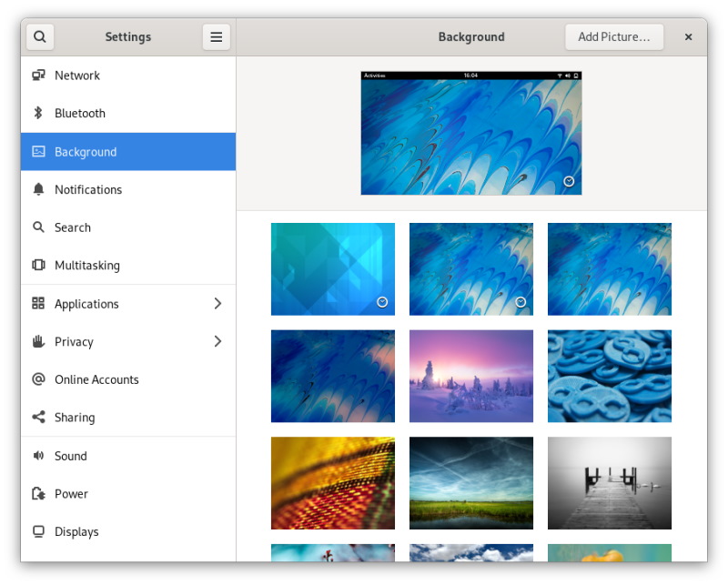The width and height of the screenshot is (728, 585).
Task: Click the Sharing icon in sidebar
Action: (38, 418)
